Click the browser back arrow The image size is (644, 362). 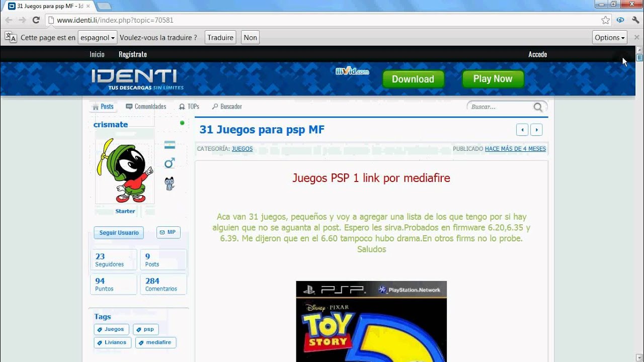tap(9, 20)
